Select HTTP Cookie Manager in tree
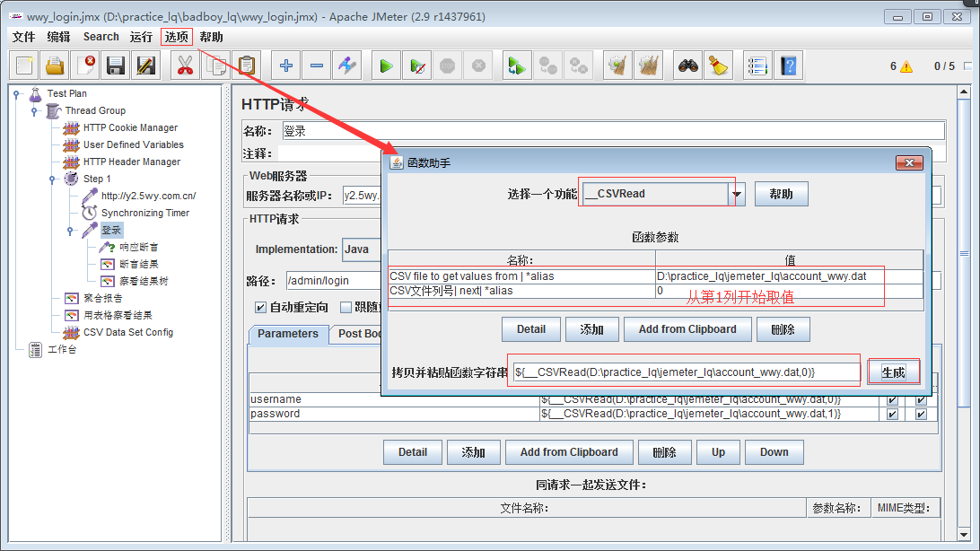Viewport: 980px width, 551px height. pyautogui.click(x=130, y=127)
